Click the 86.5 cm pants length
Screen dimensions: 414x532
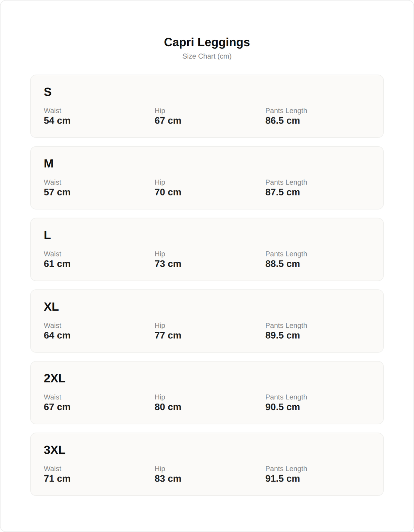coord(282,120)
